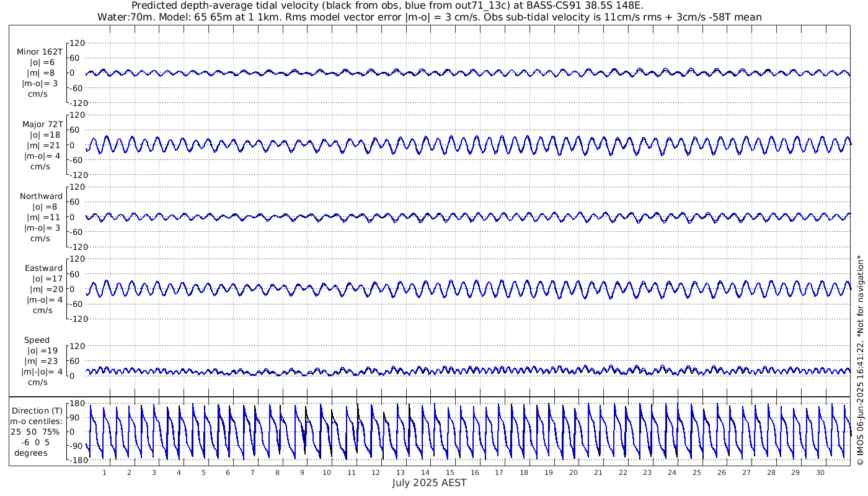Click the '|o| =19' value under Speed

click(42, 351)
